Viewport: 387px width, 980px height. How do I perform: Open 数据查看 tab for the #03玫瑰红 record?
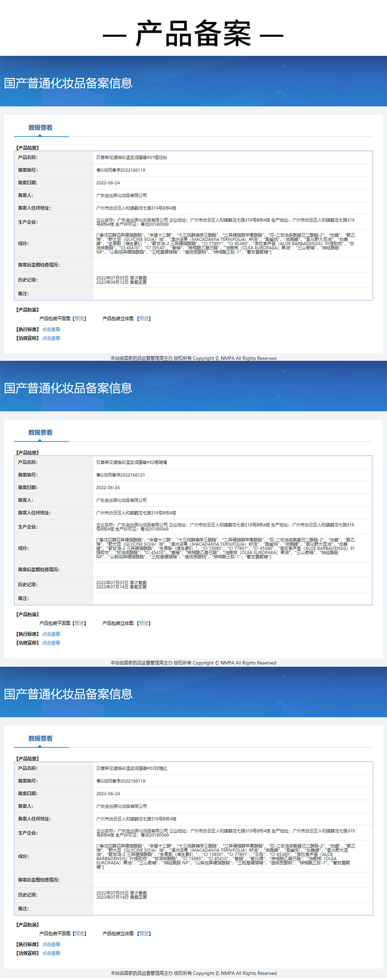(41, 738)
